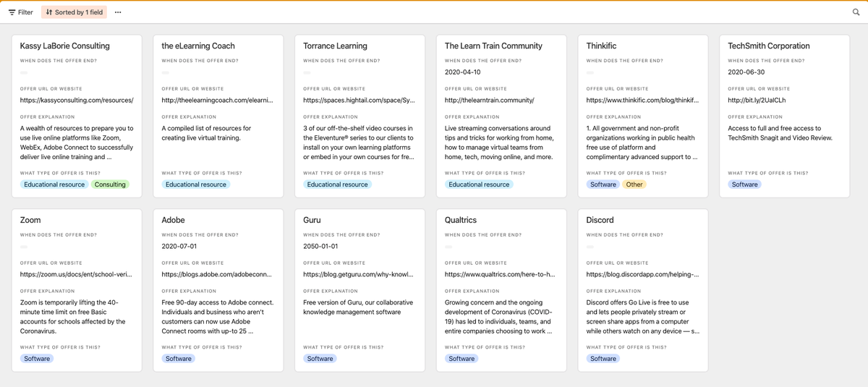This screenshot has width=868, height=387.
Task: Click Thinkific's government and non-profit explanation
Action: (642, 143)
